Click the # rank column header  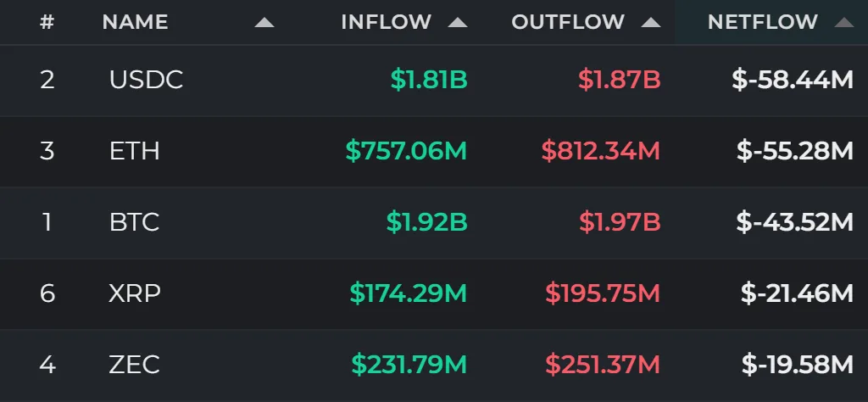click(x=47, y=22)
